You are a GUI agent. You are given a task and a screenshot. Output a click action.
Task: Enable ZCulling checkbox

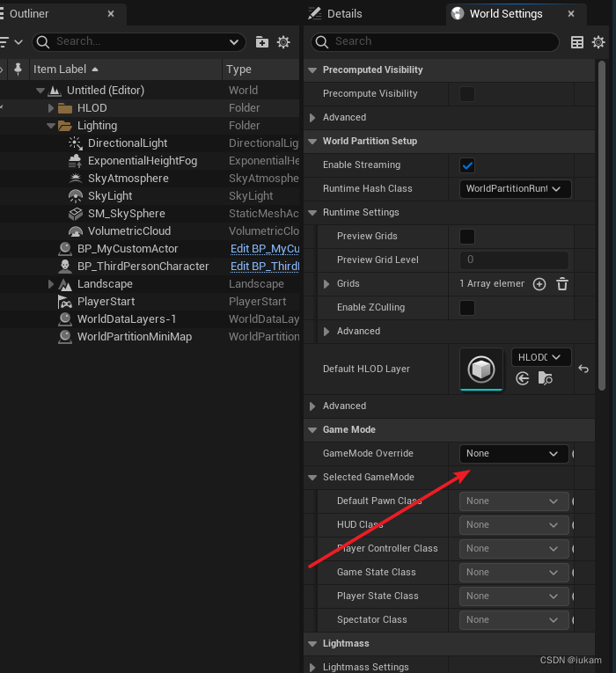pos(467,308)
